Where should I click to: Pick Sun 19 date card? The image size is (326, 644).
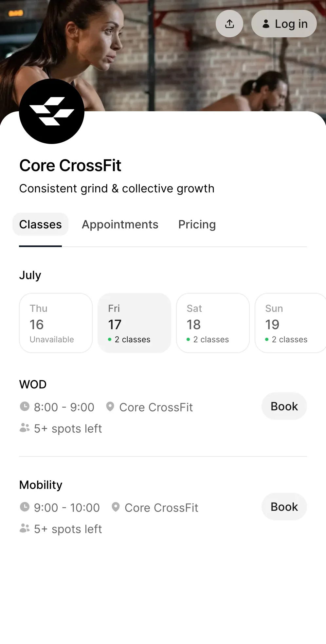click(x=290, y=323)
